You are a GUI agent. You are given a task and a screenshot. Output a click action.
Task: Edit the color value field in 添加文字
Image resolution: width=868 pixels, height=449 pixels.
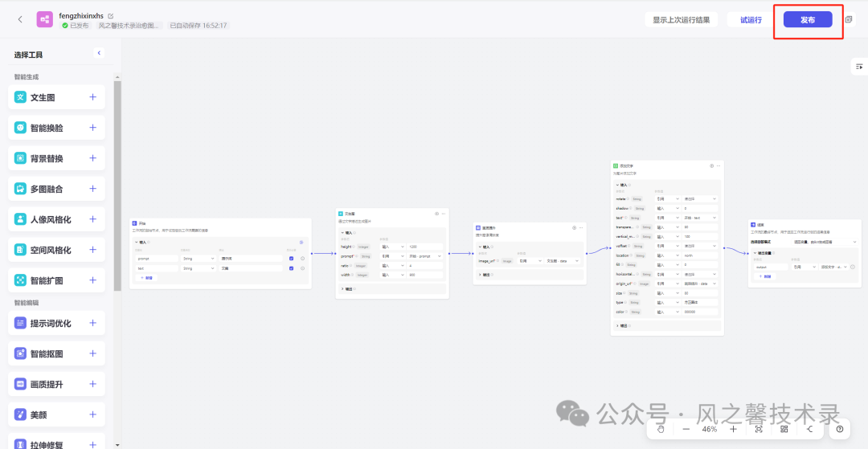(x=700, y=312)
